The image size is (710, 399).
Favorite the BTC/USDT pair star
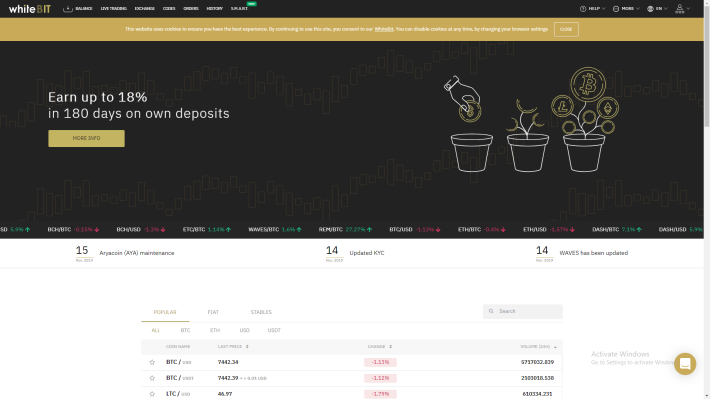pyautogui.click(x=152, y=378)
